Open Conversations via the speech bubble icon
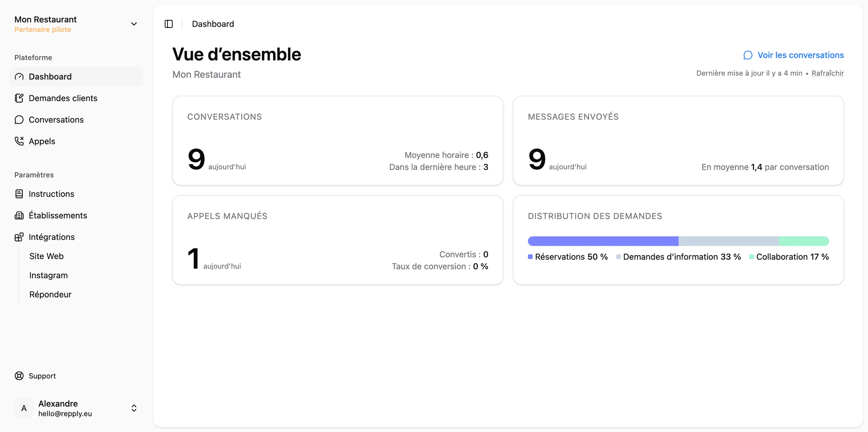This screenshot has width=868, height=432. click(19, 119)
